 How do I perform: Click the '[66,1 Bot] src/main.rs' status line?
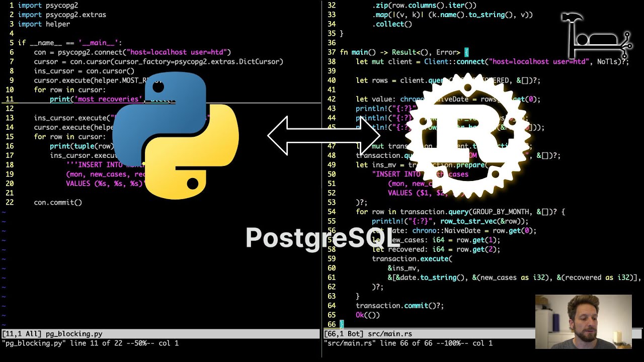click(429, 334)
